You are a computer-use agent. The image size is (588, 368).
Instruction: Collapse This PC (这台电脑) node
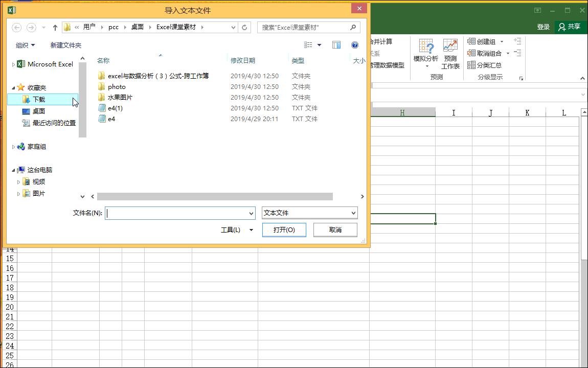click(x=13, y=170)
